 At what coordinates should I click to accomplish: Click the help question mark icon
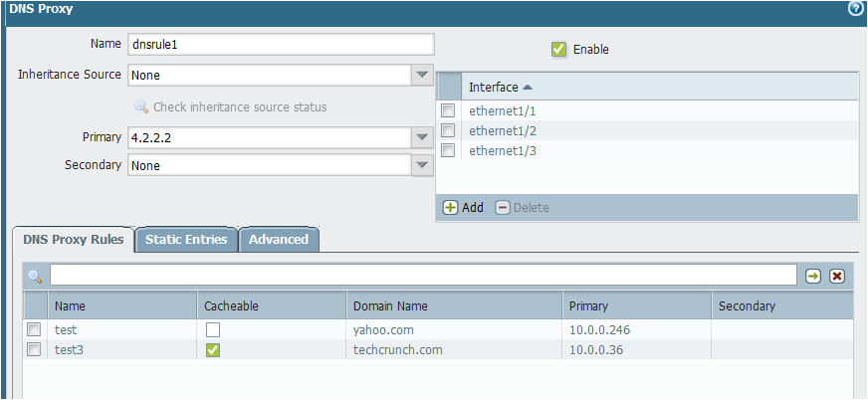click(855, 8)
